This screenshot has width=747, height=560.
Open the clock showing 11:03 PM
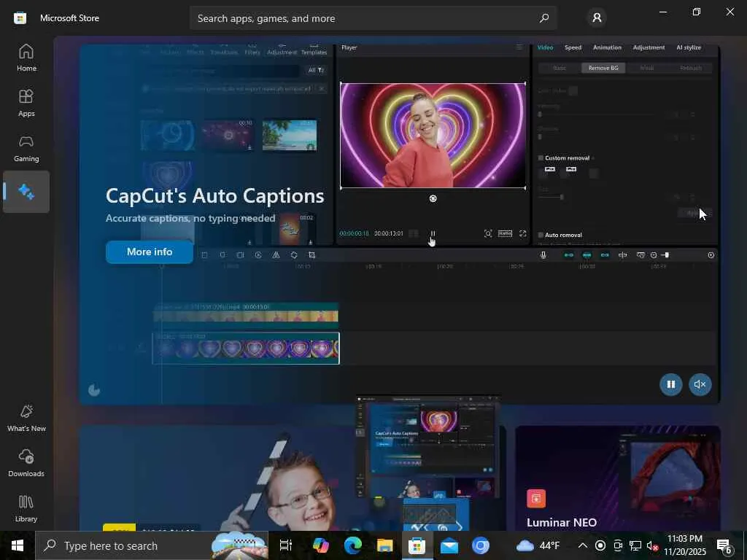(x=684, y=545)
